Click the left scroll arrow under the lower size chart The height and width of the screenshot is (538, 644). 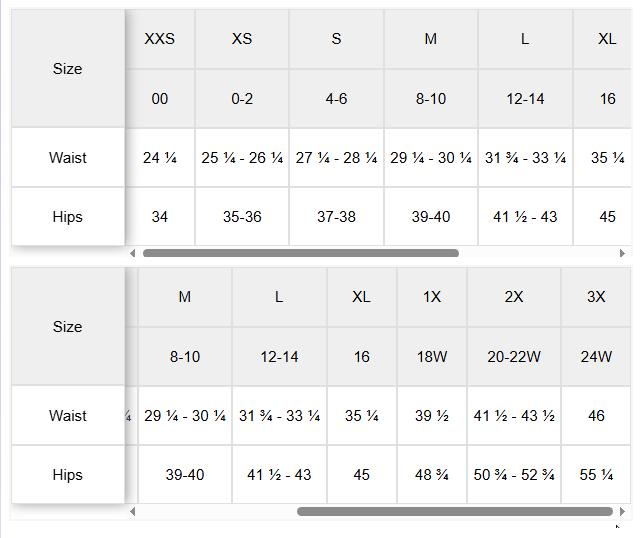(133, 511)
